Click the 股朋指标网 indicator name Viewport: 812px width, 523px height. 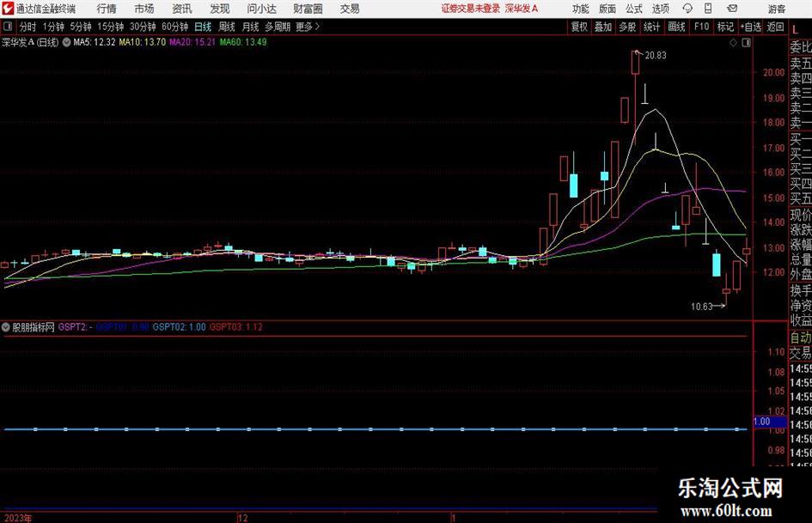(x=34, y=327)
